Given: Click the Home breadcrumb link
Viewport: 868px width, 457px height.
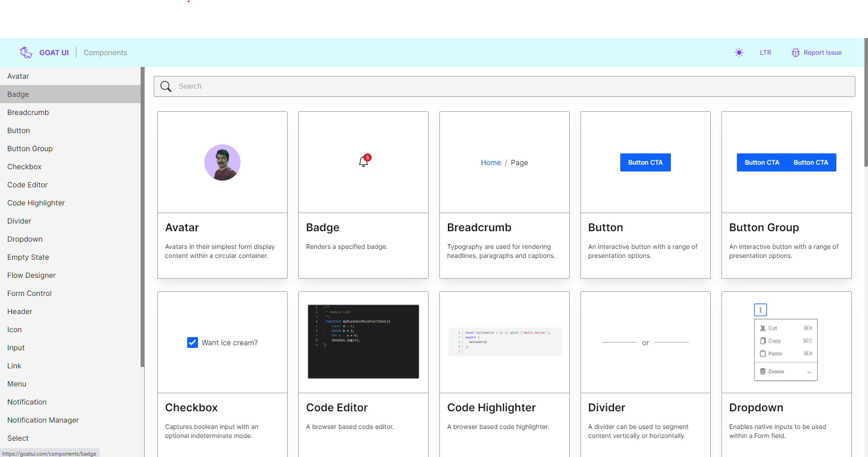Looking at the screenshot, I should [x=491, y=162].
